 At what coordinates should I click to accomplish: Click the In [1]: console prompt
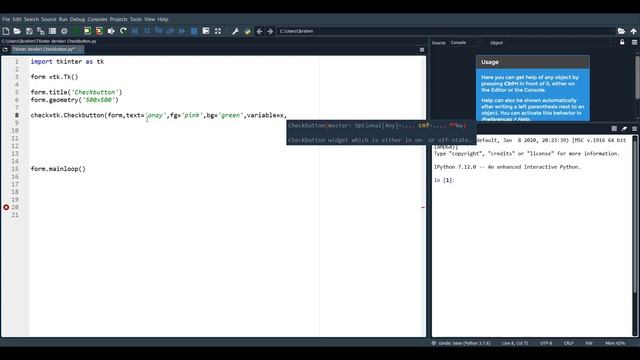444,180
